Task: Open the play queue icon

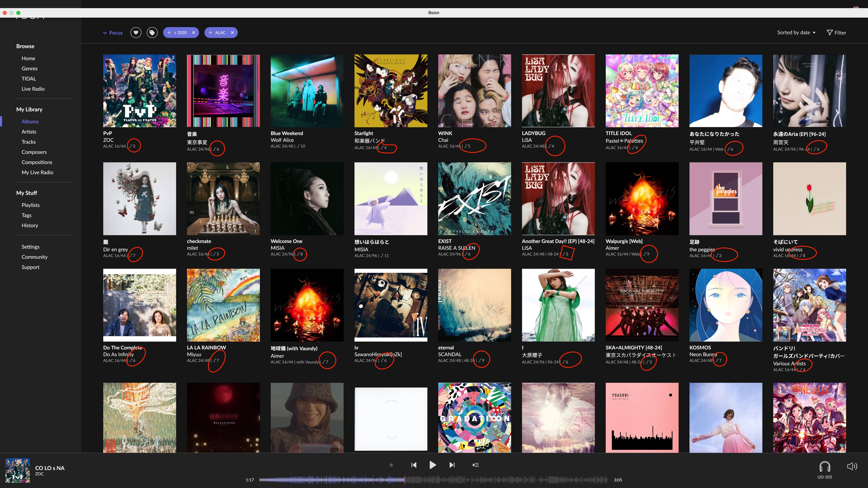Action: tap(475, 465)
